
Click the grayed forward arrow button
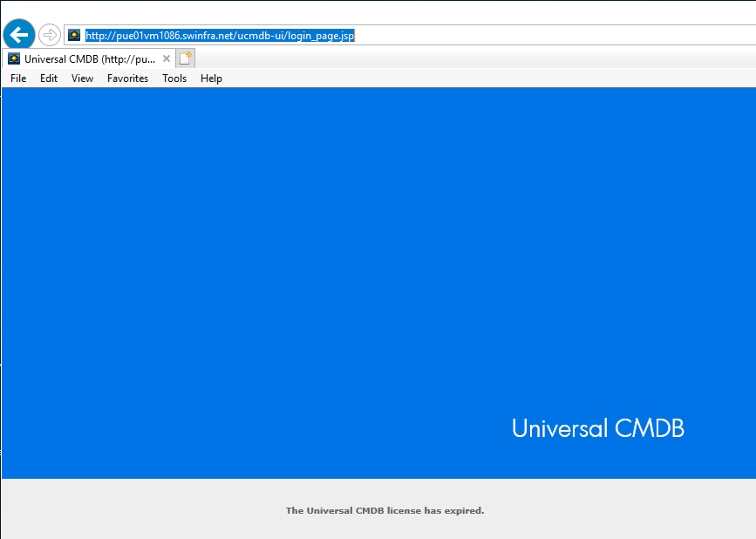[49, 35]
